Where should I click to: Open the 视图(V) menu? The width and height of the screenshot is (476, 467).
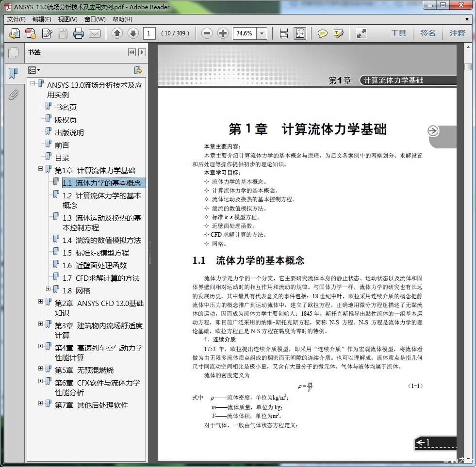(x=67, y=19)
